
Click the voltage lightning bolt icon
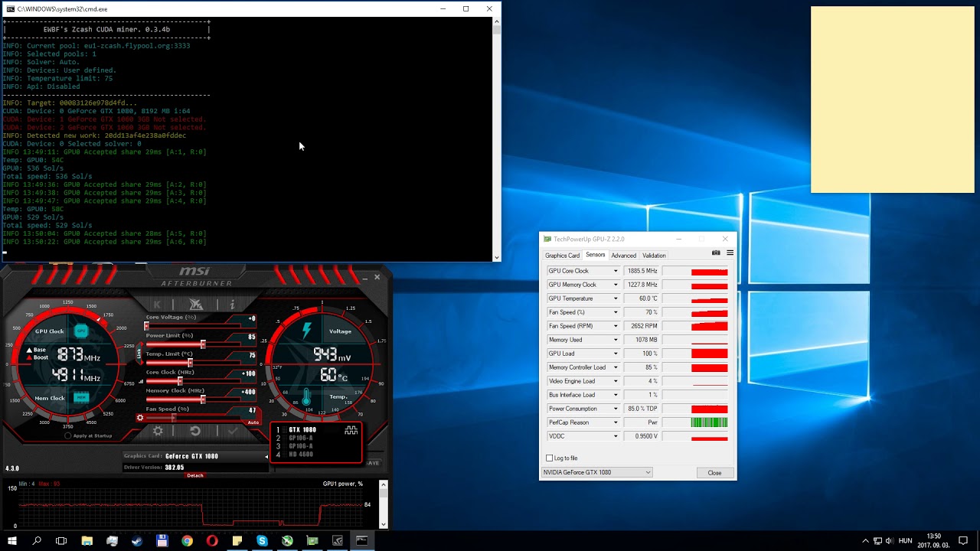pos(307,331)
